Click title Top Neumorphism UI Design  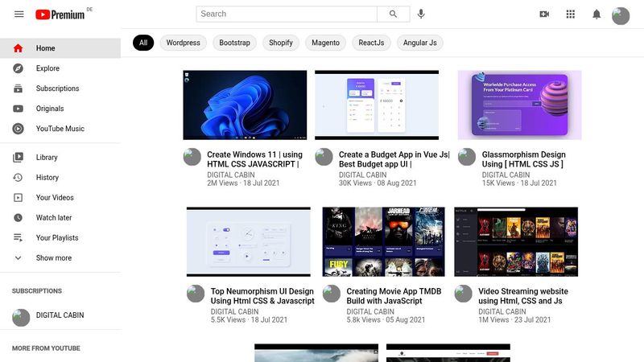(x=262, y=296)
